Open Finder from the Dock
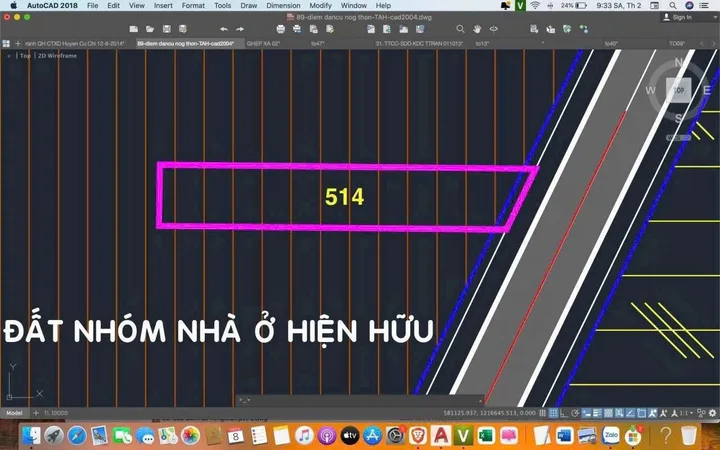 pos(31,435)
